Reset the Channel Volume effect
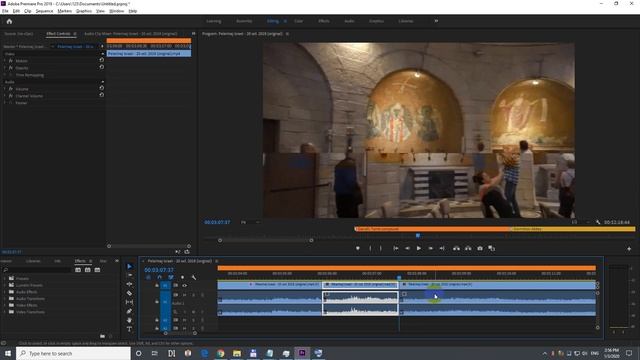Screen dimensions: 640x360 pyautogui.click(x=102, y=95)
